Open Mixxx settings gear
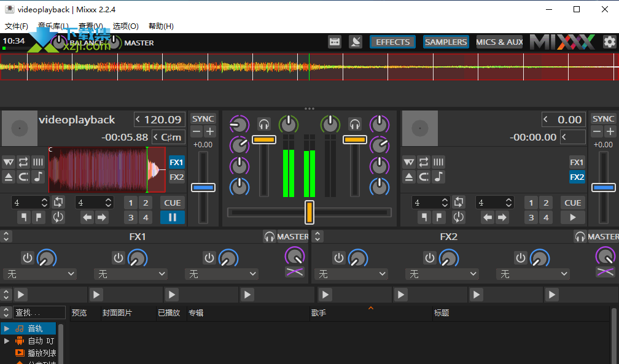 (x=610, y=42)
